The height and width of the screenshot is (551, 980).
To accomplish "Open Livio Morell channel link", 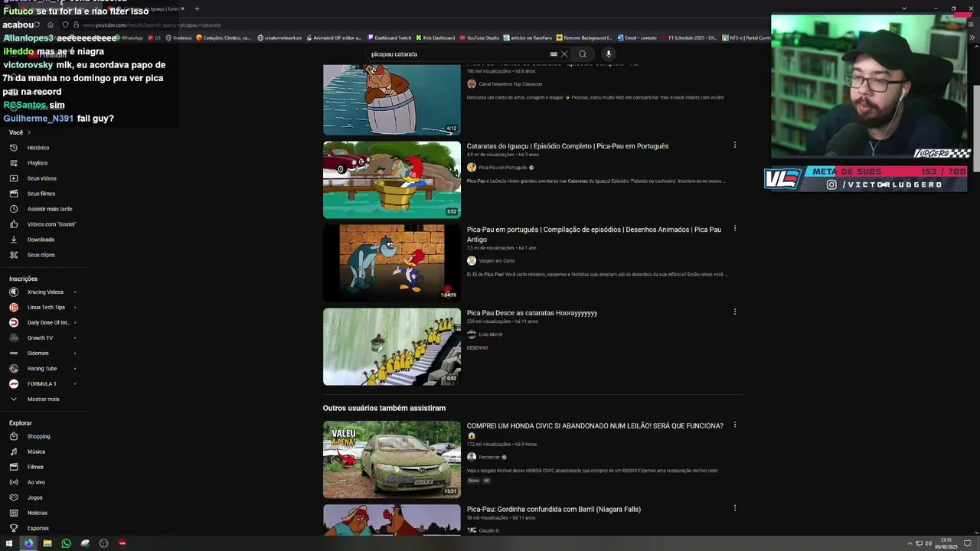I will tap(490, 334).
